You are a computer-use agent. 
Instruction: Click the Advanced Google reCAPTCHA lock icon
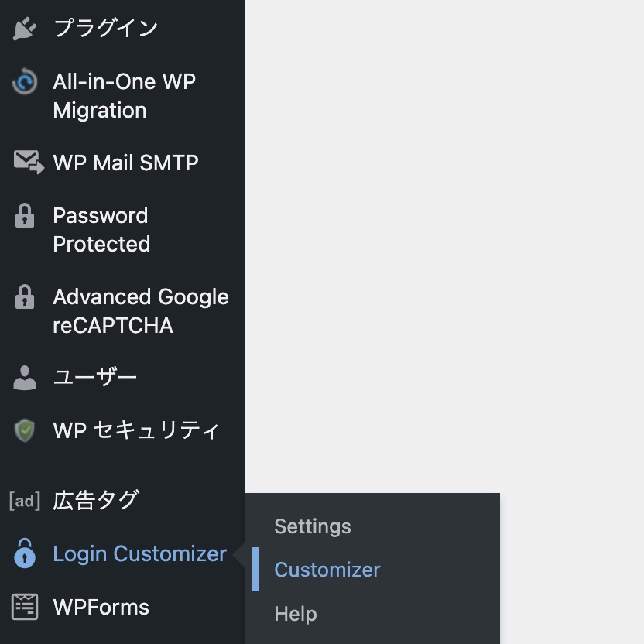coord(25,296)
